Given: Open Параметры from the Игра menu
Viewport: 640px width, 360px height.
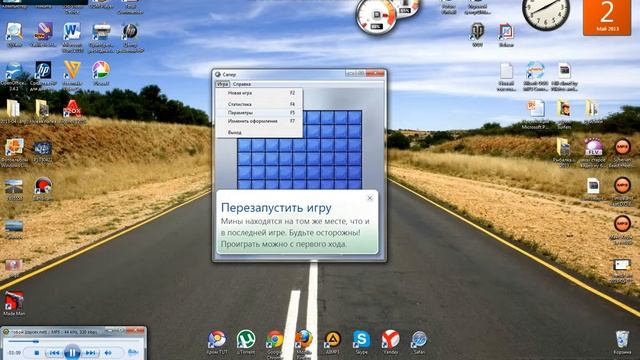Looking at the screenshot, I should [x=260, y=113].
